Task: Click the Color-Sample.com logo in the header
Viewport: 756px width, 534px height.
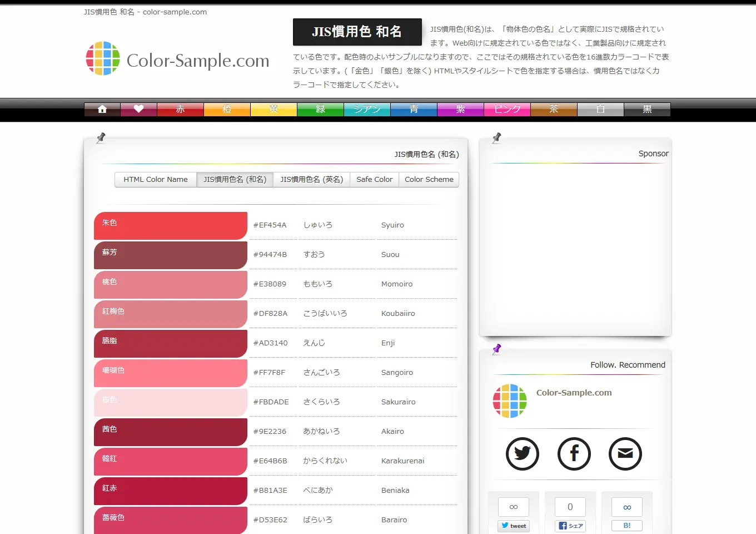Action: pyautogui.click(x=178, y=59)
